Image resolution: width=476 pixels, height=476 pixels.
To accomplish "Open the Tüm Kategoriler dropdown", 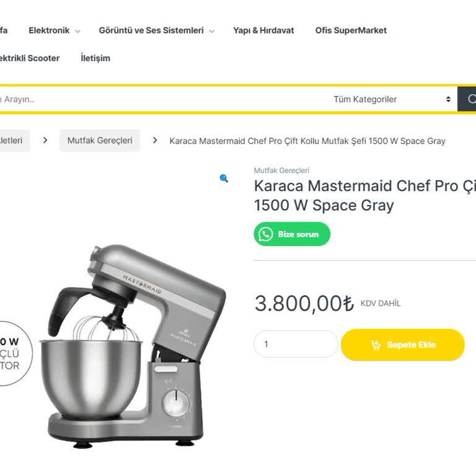I will (392, 99).
